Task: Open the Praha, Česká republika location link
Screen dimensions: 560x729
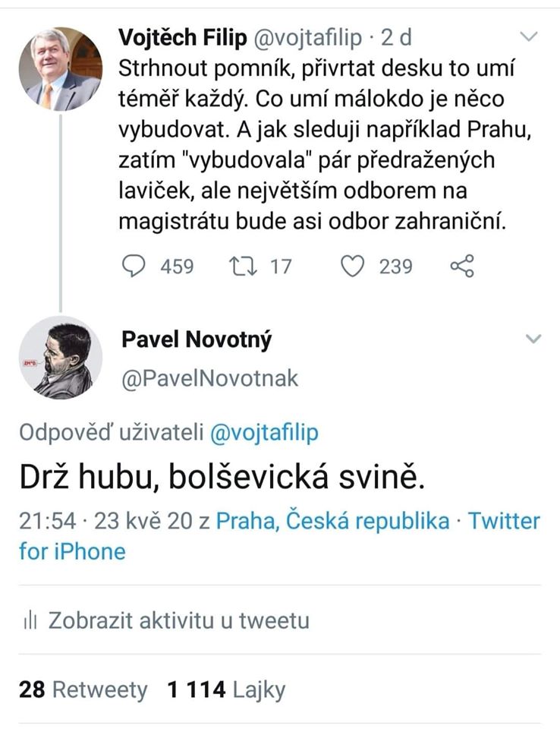Action: pyautogui.click(x=333, y=521)
